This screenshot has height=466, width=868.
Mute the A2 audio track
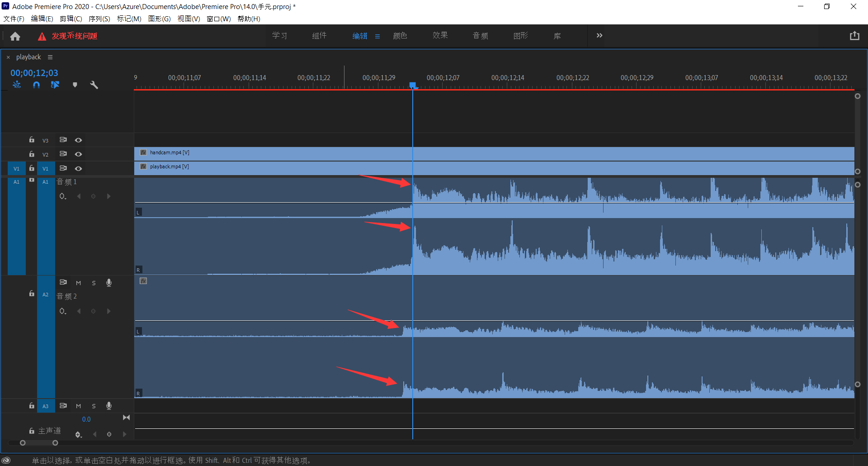point(78,283)
